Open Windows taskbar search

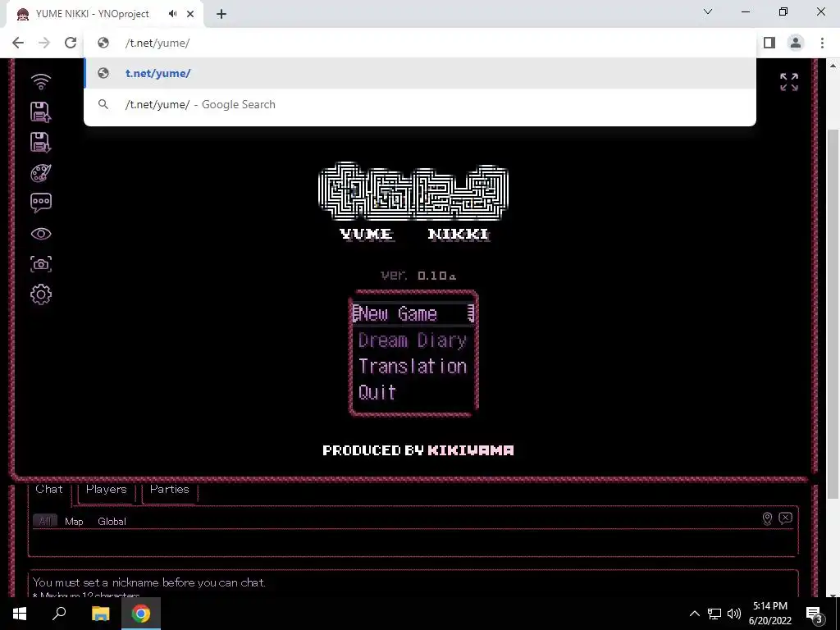point(59,614)
